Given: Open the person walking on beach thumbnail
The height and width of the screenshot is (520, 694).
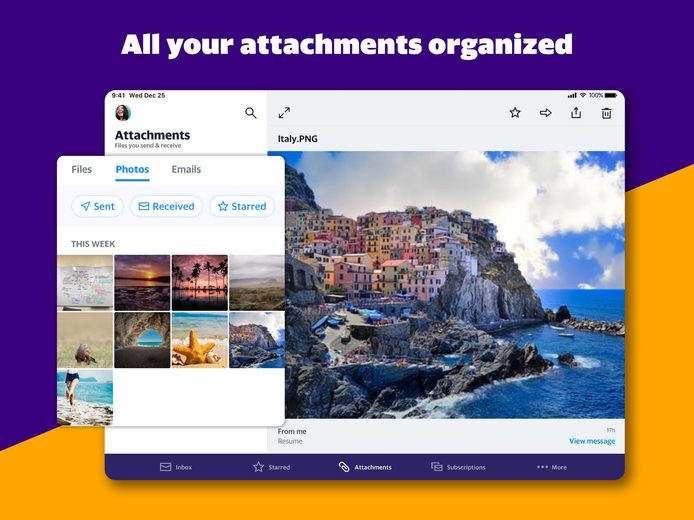Looking at the screenshot, I should point(85,397).
